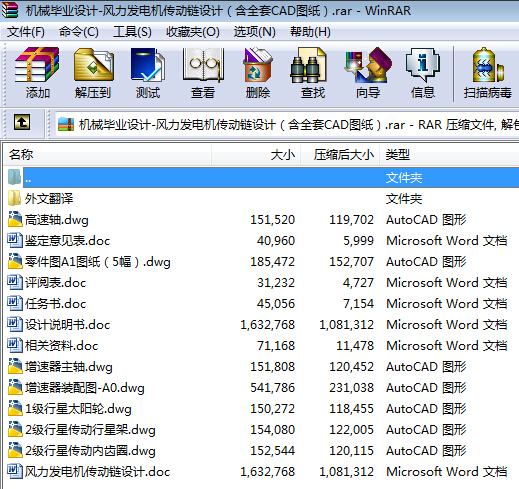Select file 增速器主轴.dwg
This screenshot has height=489, width=519.
69,367
